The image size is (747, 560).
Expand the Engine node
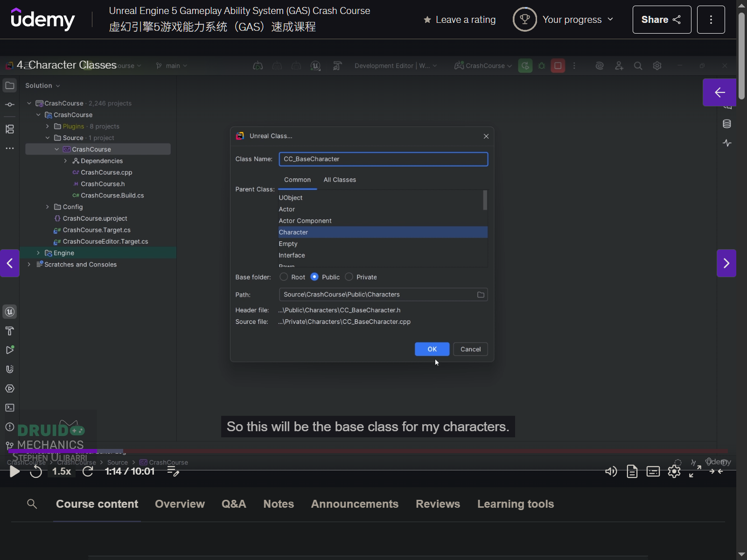click(38, 253)
